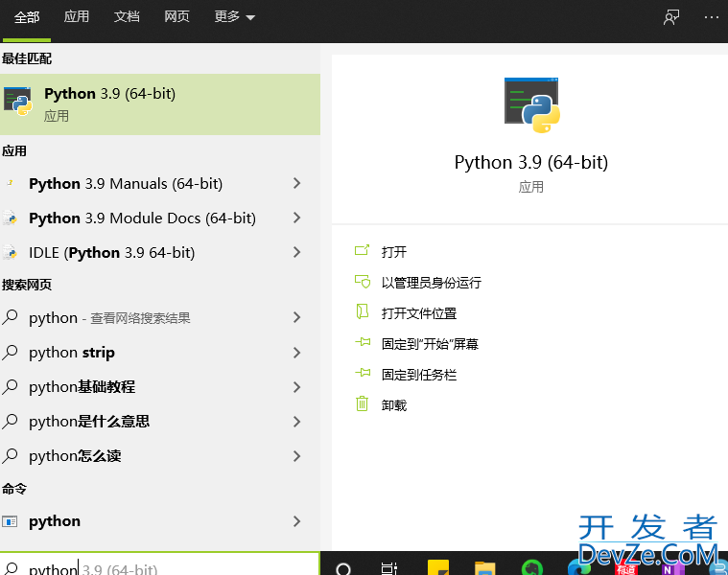Expand the IDLE result chevron
The width and height of the screenshot is (728, 575).
(x=297, y=253)
